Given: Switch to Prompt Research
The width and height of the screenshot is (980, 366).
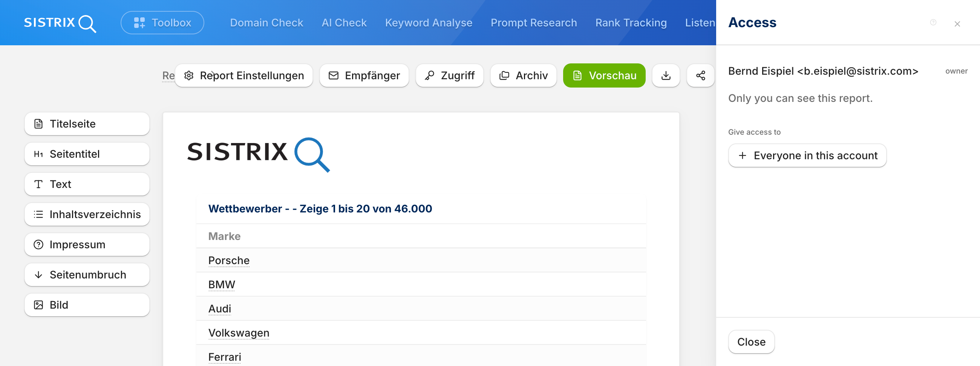Looking at the screenshot, I should click(534, 23).
